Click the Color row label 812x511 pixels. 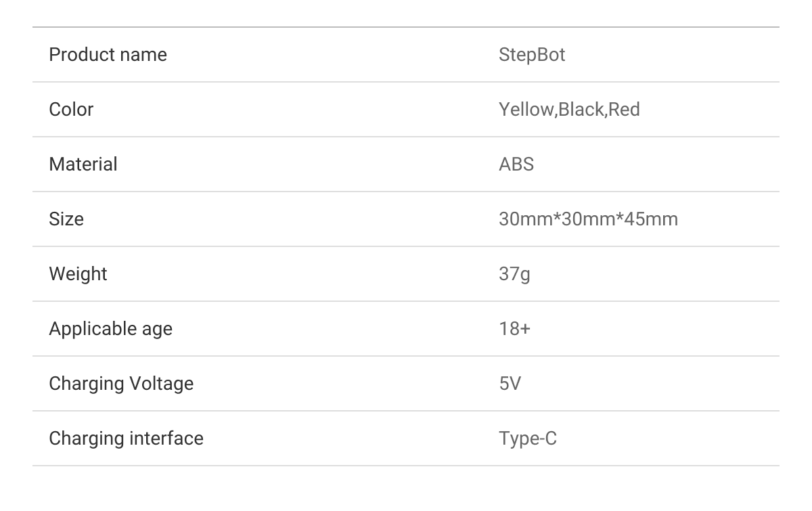[71, 110]
